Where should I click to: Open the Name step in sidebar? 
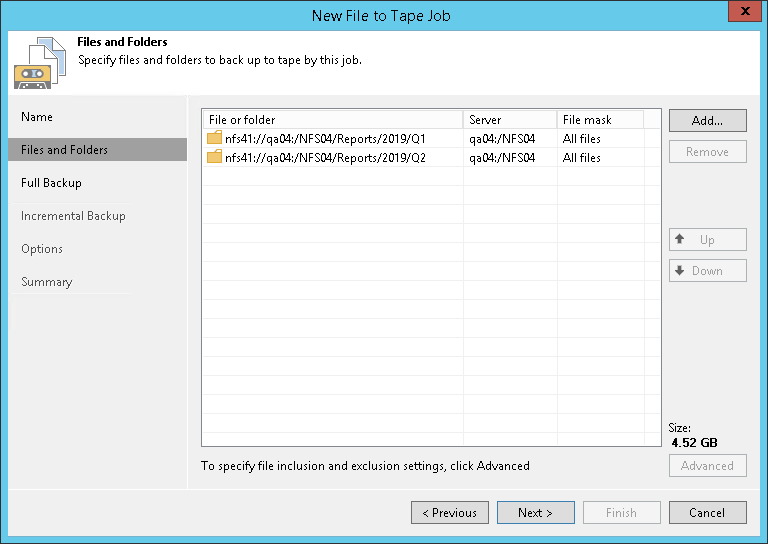(x=37, y=117)
